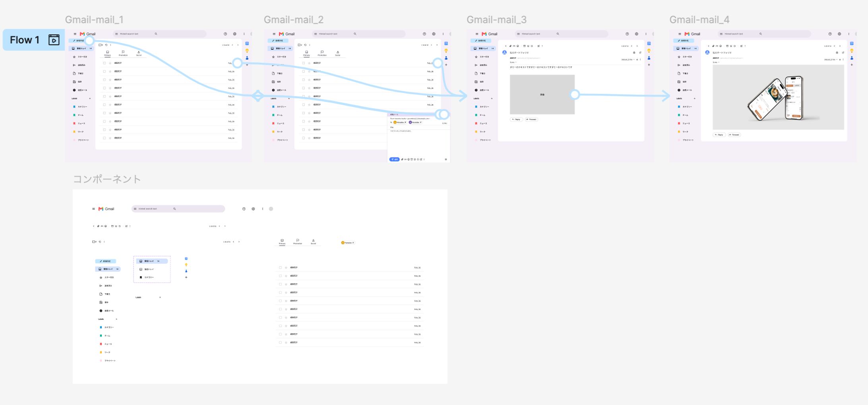Image resolution: width=868 pixels, height=405 pixels.
Task: Click the blue calendar icon in Gmail-mail_1 side panel
Action: (x=247, y=43)
